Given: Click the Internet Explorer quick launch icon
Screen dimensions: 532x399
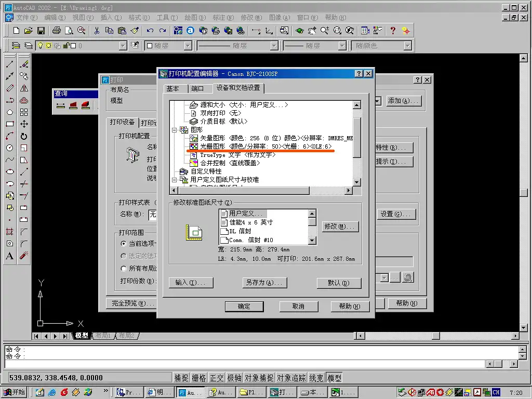Looking at the screenshot, I should pos(52,392).
